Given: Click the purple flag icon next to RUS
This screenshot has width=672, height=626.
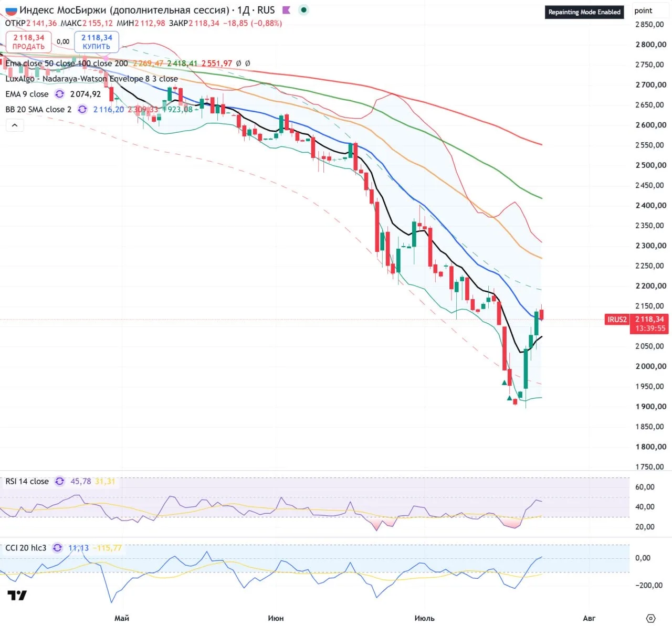Looking at the screenshot, I should 286,10.
